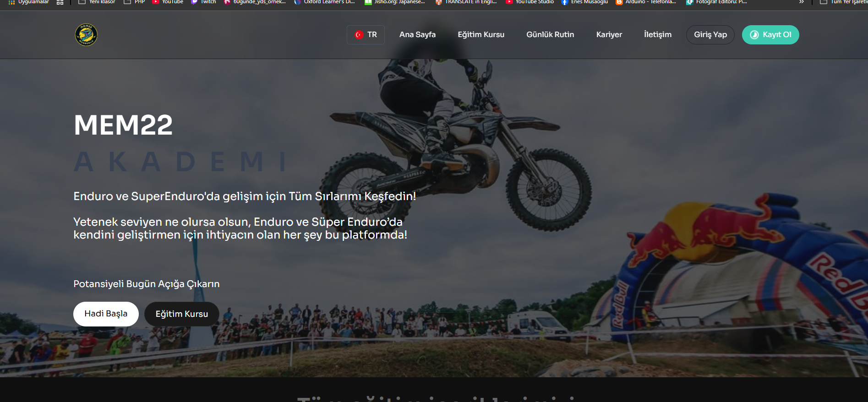Click the tab groups grid icon in bookmarks bar
This screenshot has height=402, width=868.
[x=60, y=2]
